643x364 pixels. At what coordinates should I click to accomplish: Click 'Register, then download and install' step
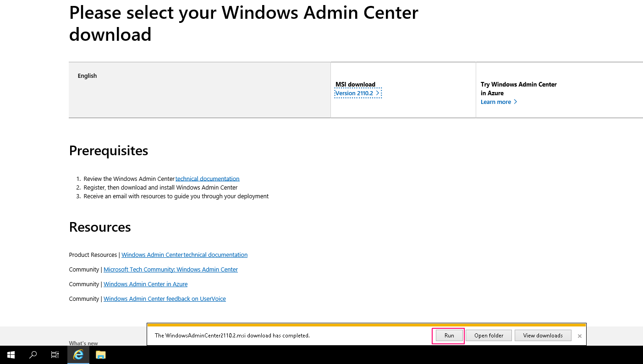160,188
